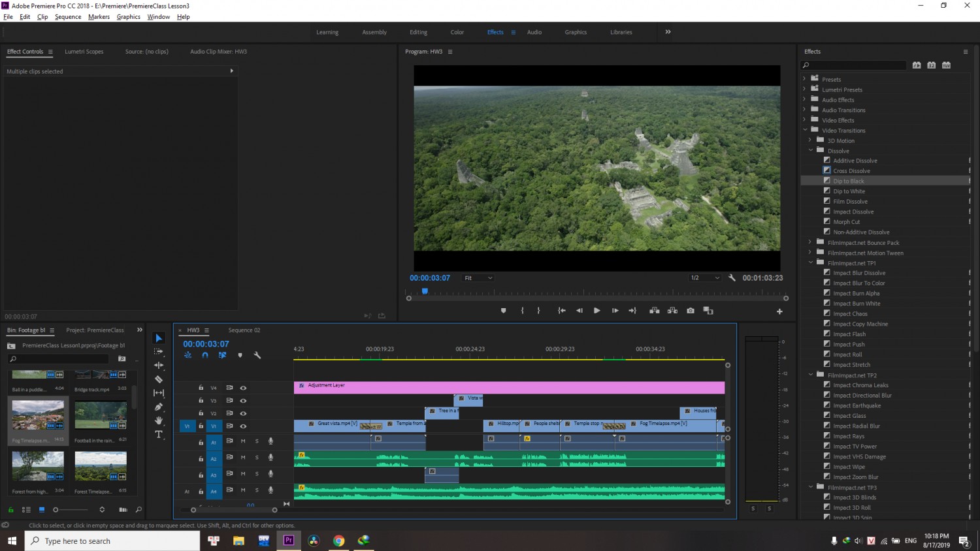Select the Razor tool in the toolbar
The image size is (980, 551).
click(x=159, y=379)
